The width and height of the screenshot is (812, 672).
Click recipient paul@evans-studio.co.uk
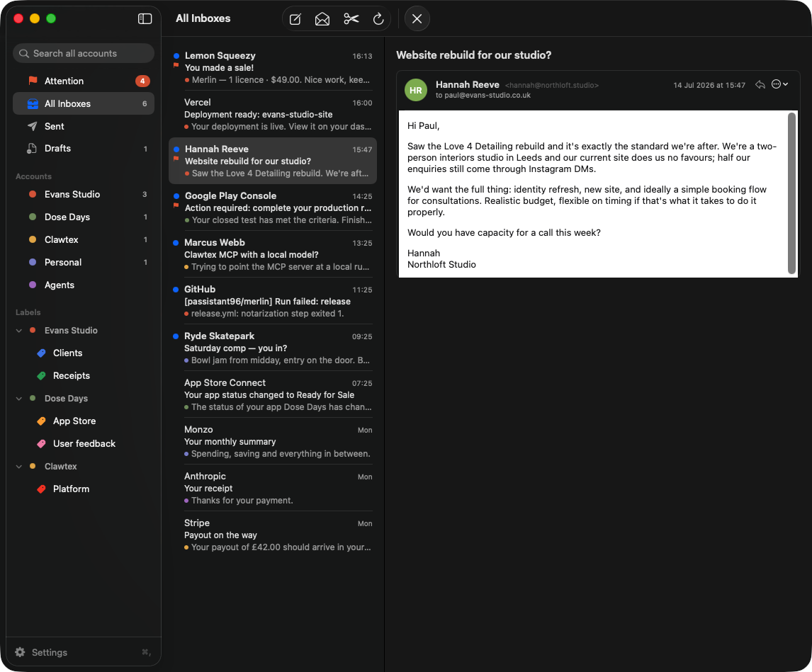(x=487, y=96)
